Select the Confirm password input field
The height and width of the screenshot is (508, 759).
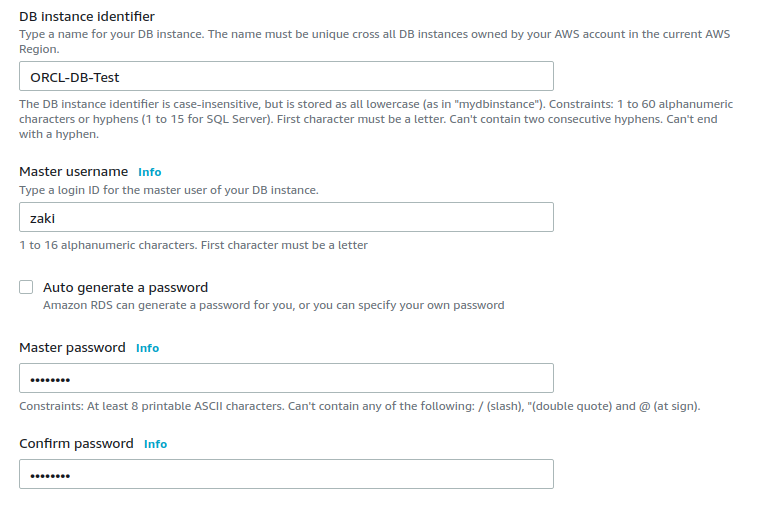tap(286, 474)
